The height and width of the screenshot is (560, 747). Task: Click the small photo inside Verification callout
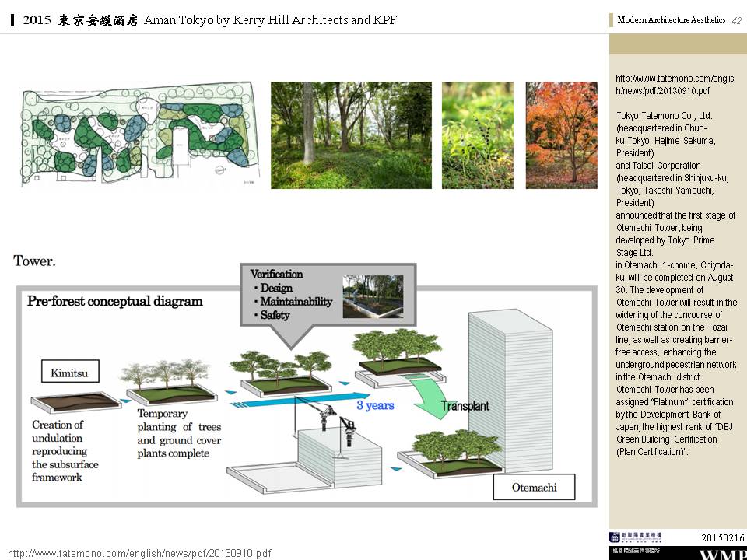[373, 296]
